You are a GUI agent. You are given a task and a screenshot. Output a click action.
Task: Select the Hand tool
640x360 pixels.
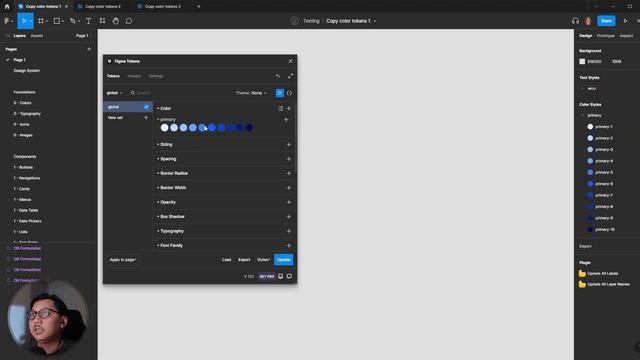point(116,21)
